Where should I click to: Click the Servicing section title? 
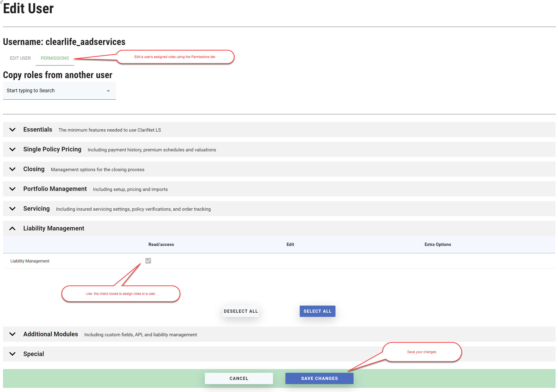click(x=37, y=208)
